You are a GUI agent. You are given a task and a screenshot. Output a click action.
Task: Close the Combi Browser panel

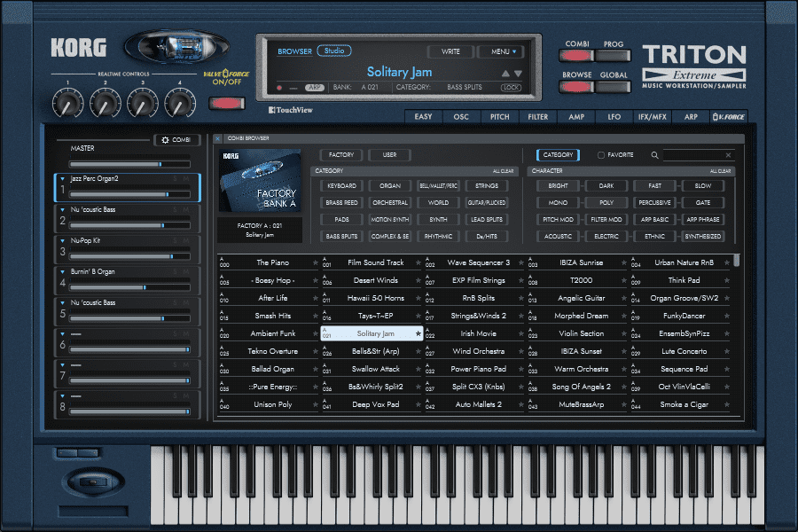pos(217,138)
